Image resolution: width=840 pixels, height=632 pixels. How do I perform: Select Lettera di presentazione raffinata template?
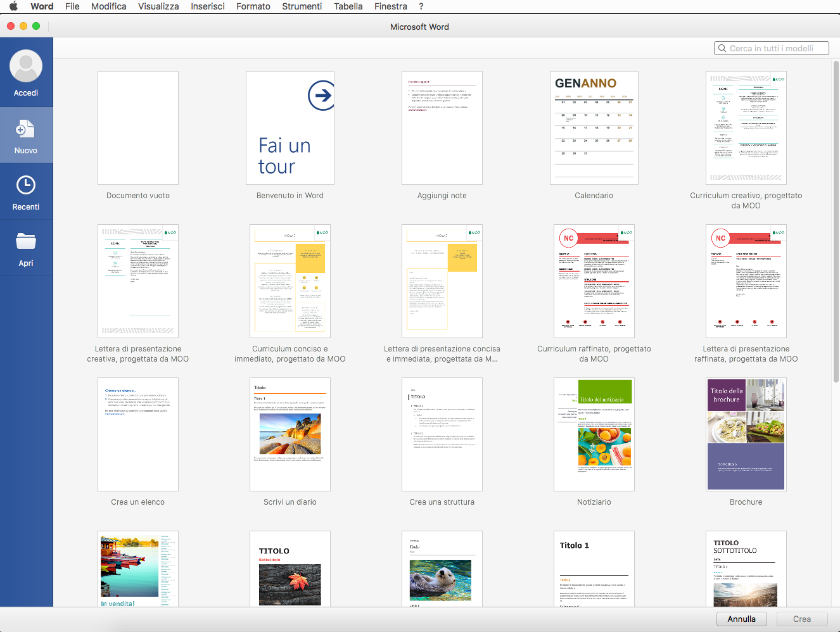746,281
